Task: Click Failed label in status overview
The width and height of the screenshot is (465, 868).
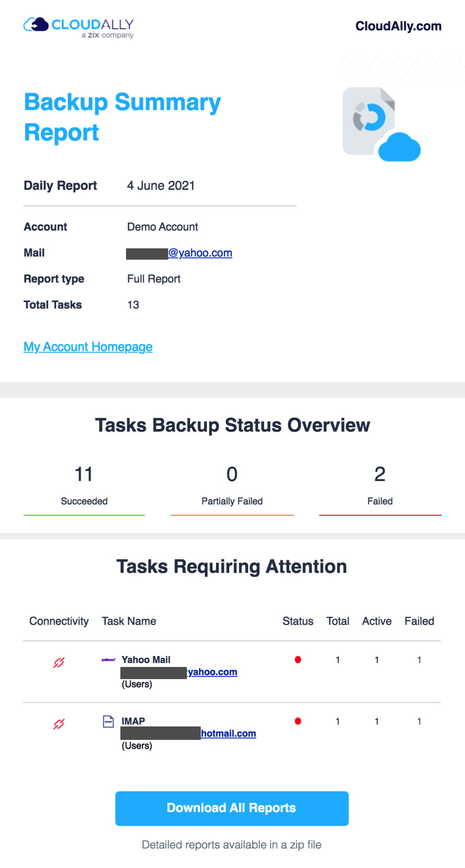Action: (x=380, y=501)
